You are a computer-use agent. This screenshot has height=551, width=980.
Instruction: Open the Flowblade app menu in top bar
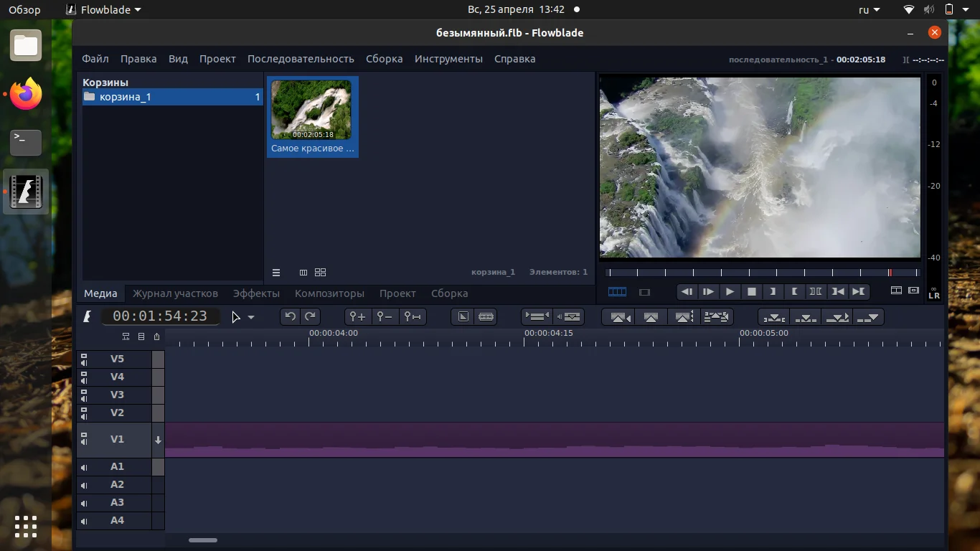pos(103,9)
